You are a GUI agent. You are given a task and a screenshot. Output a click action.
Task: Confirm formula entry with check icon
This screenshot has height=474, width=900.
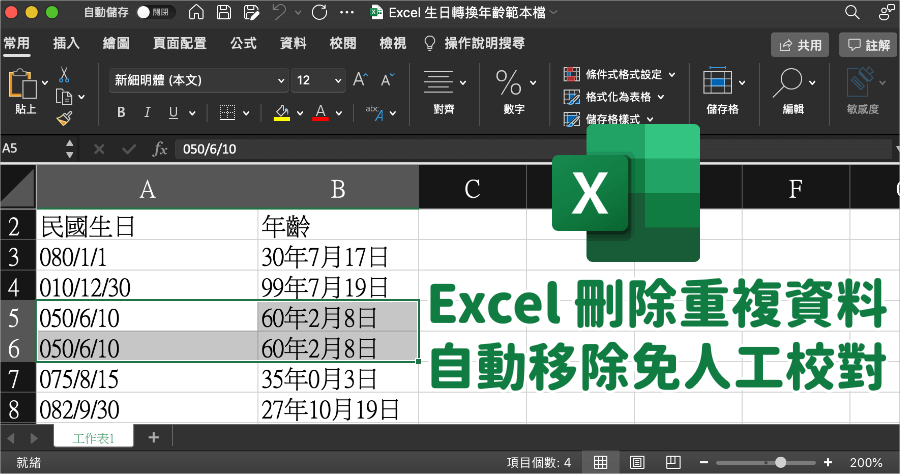[129, 150]
